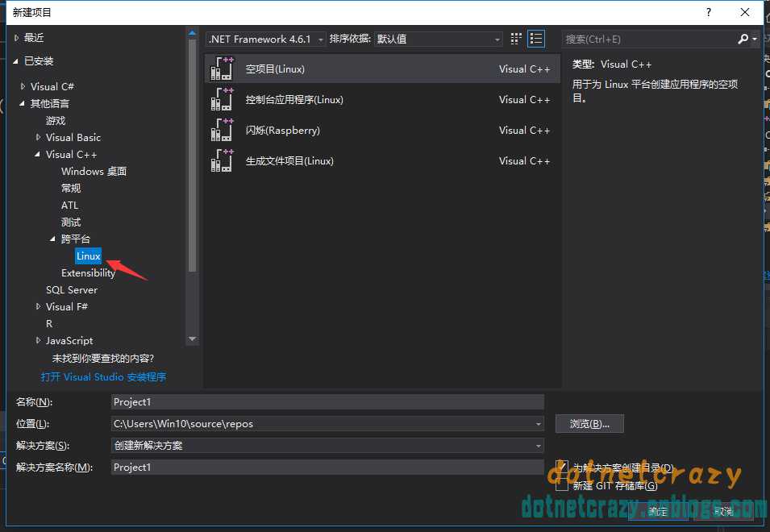Viewport: 770px width, 532px height.
Task: Collapse the 跨平台 node
Action: tap(52, 239)
